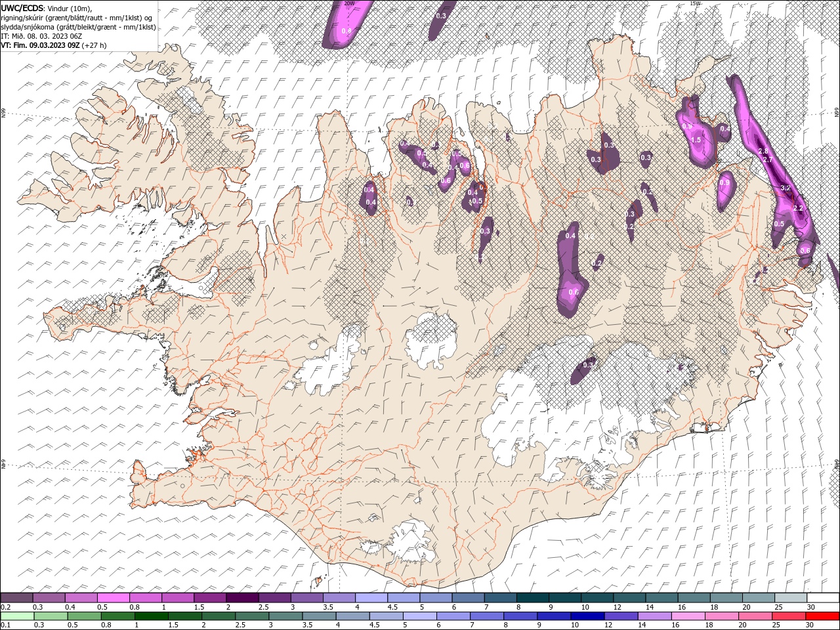
Task: Click the '30' label under the red swatch
Action: point(811,625)
